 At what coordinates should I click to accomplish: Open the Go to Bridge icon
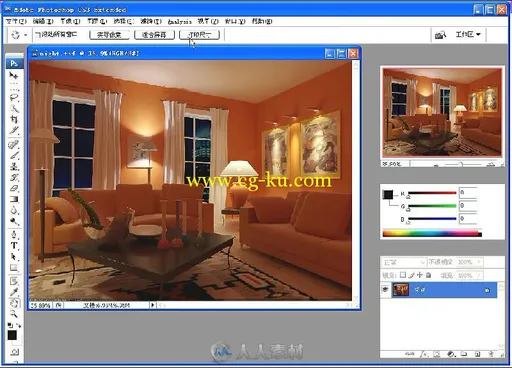coord(441,35)
